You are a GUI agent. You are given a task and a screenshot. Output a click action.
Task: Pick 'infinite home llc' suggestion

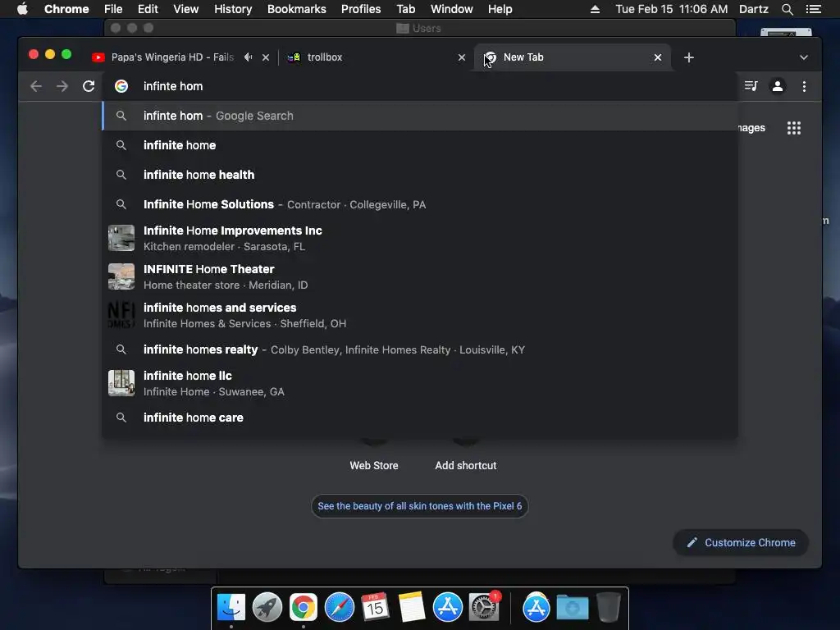(420, 384)
